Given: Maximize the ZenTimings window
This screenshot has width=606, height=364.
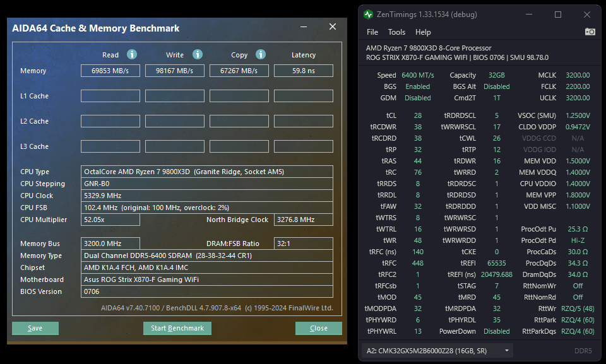Looking at the screenshot, I should click(x=557, y=15).
